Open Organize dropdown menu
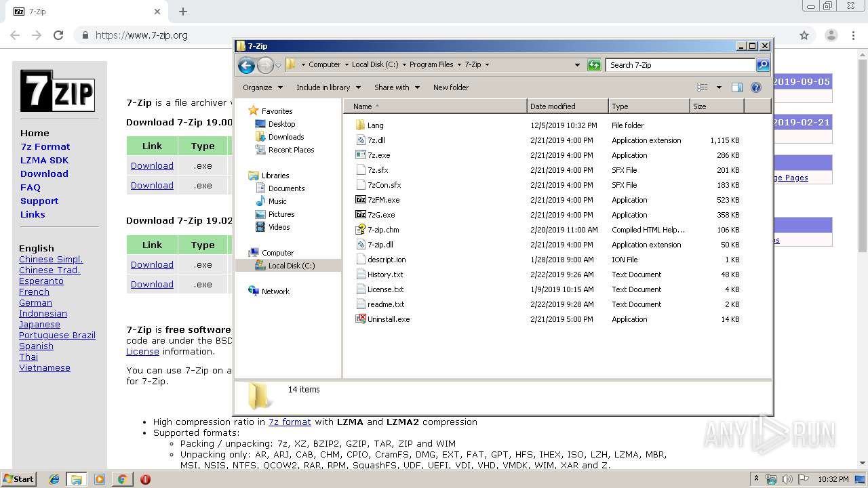The width and height of the screenshot is (868, 488). click(x=262, y=87)
